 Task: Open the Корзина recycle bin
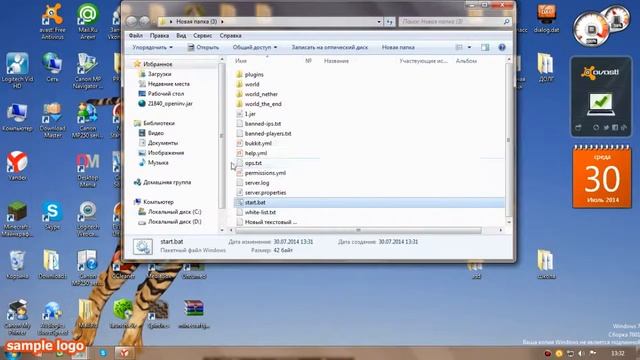tap(17, 264)
